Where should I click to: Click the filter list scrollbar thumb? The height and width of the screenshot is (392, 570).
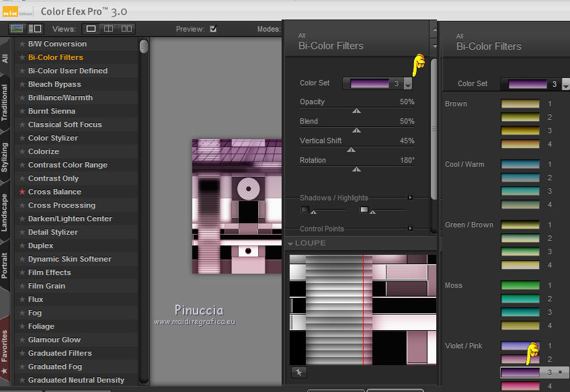point(144,46)
